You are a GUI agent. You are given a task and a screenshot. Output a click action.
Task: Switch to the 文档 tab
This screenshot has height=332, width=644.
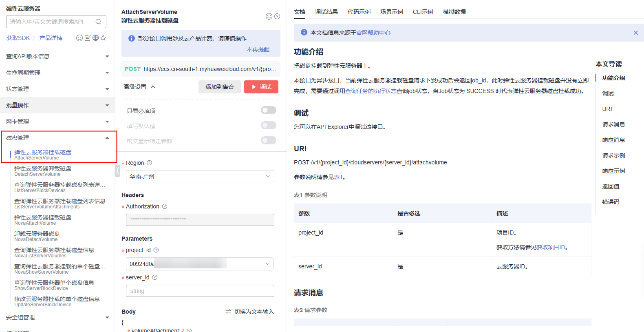(x=300, y=12)
